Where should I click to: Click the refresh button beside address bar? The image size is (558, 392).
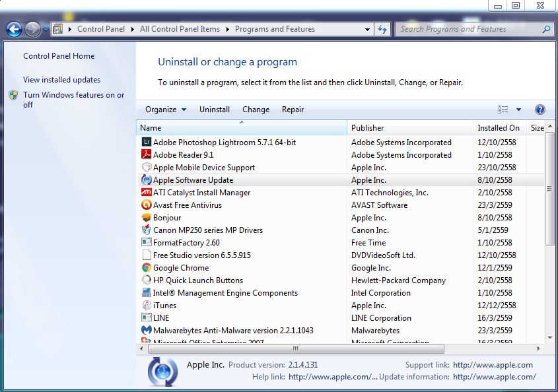382,29
